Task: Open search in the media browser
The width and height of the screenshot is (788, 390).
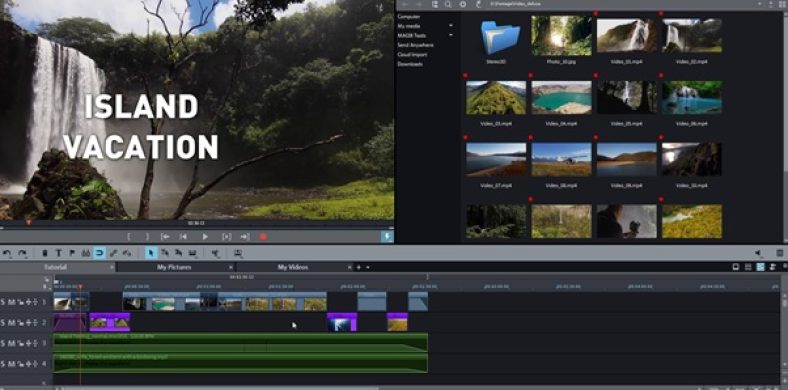Action: click(x=448, y=4)
